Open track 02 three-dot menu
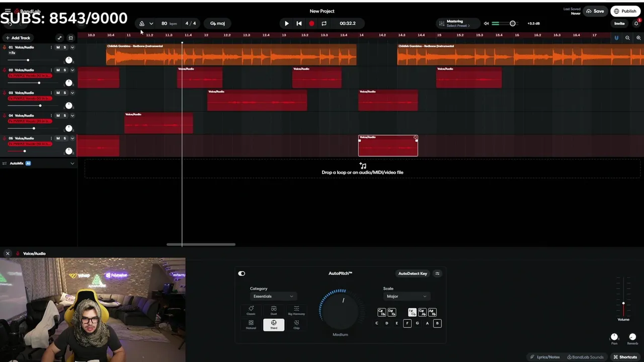Screen dimensions: 644x362 pyautogui.click(x=51, y=70)
